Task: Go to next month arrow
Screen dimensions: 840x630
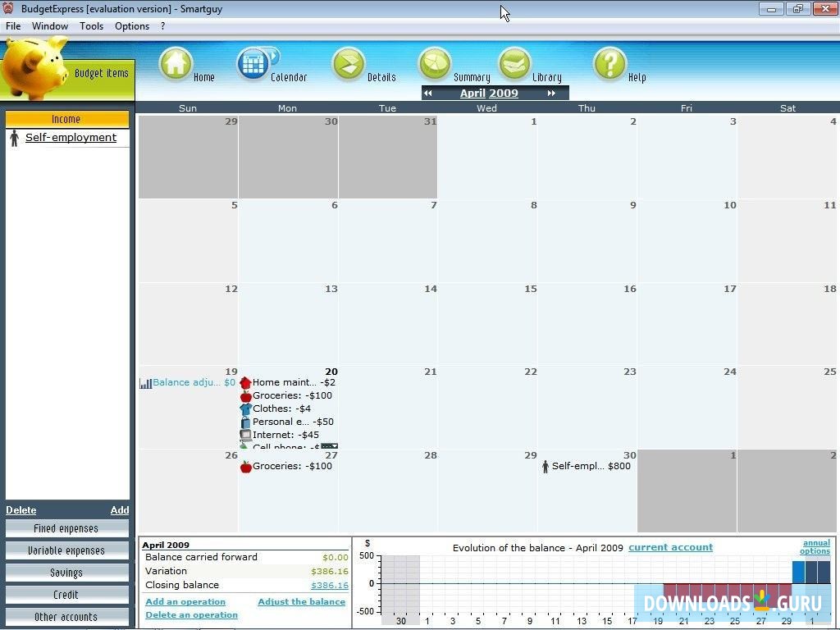Action: [551, 94]
